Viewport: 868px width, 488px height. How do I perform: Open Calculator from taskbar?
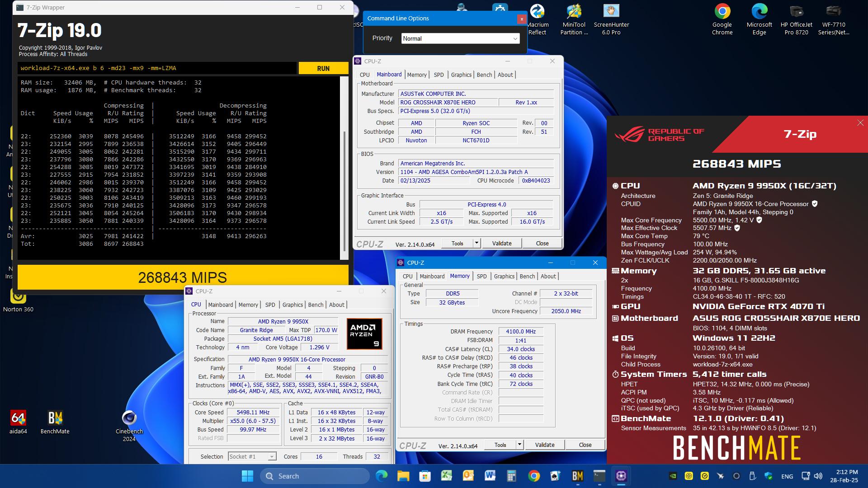click(512, 476)
